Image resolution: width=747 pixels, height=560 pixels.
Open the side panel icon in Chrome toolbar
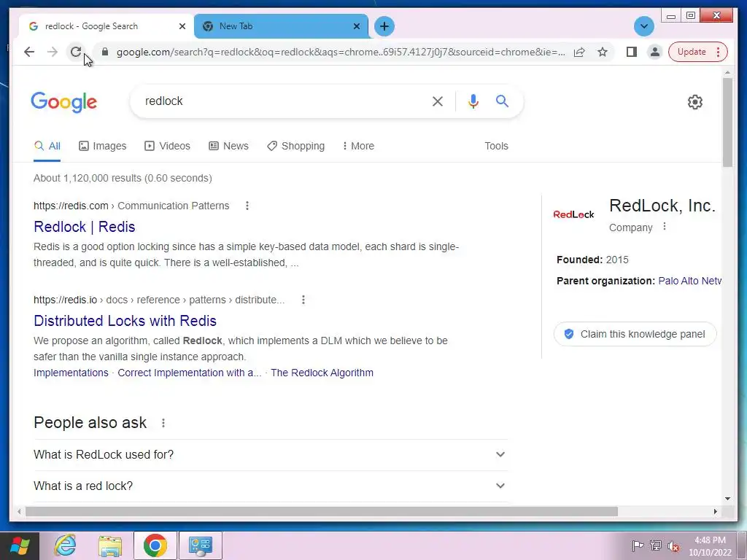[632, 52]
